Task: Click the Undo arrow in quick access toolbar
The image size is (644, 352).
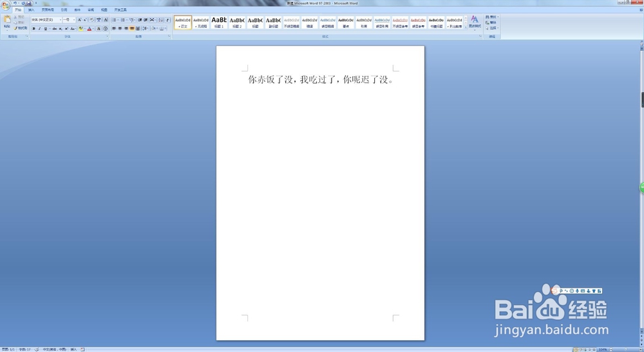Action: (x=15, y=3)
